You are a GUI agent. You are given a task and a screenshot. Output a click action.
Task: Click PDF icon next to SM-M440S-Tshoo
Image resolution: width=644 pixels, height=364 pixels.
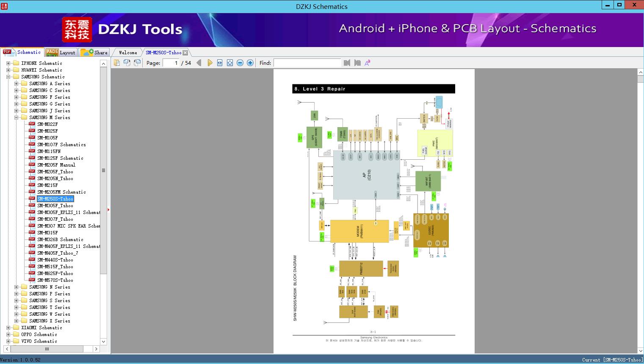pyautogui.click(x=32, y=260)
